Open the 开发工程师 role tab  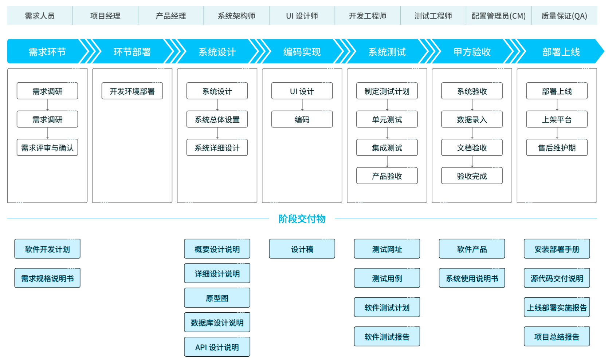click(x=368, y=16)
